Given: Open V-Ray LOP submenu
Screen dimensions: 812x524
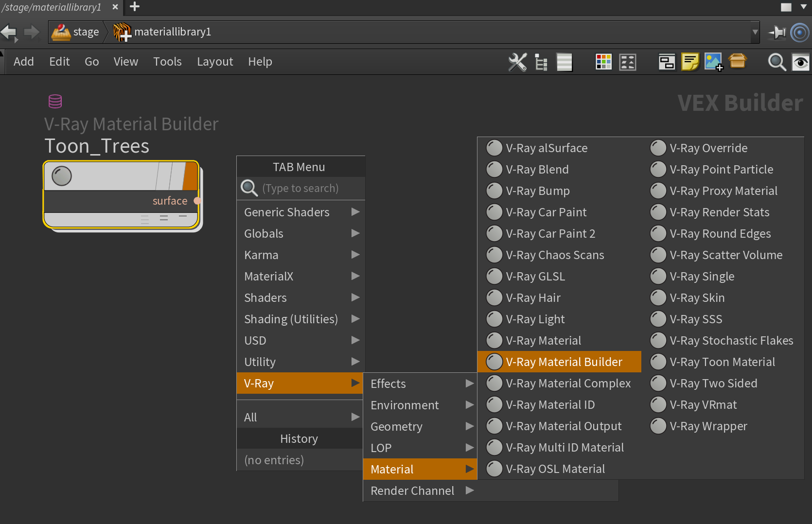Looking at the screenshot, I should point(420,448).
